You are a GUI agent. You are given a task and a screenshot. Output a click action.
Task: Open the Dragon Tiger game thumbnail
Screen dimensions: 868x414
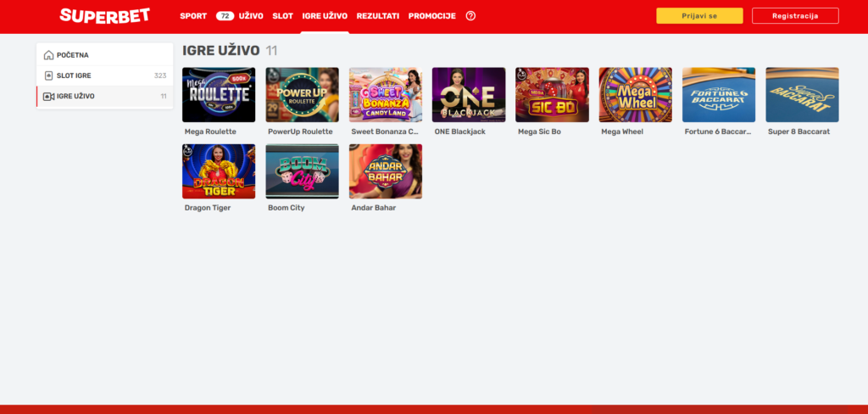coord(219,171)
